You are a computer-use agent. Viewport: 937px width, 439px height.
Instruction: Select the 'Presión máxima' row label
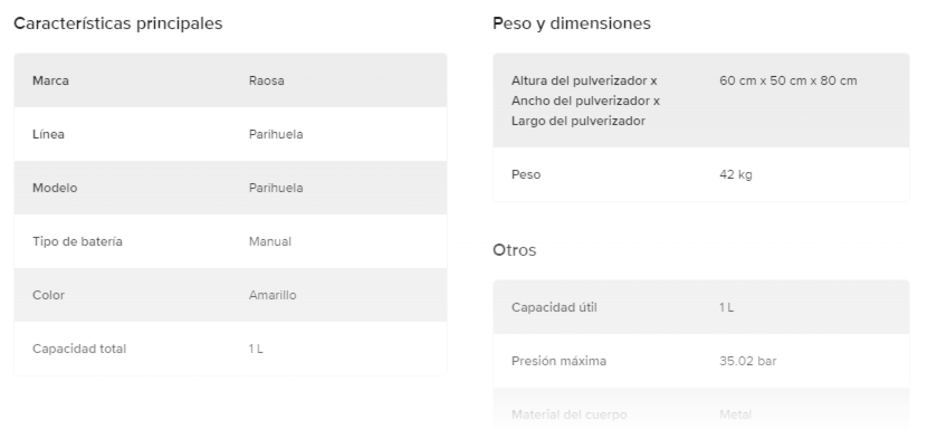tap(558, 361)
